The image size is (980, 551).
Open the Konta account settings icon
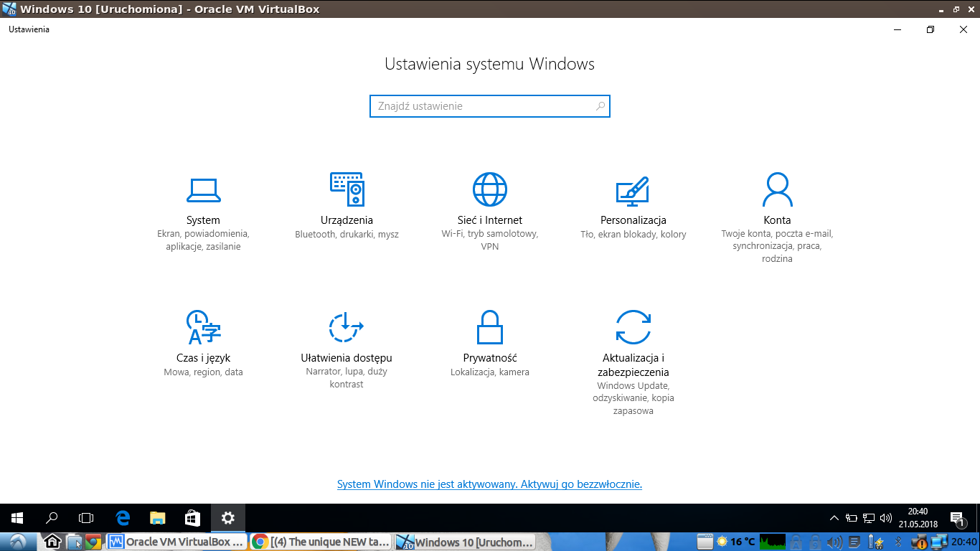[777, 189]
